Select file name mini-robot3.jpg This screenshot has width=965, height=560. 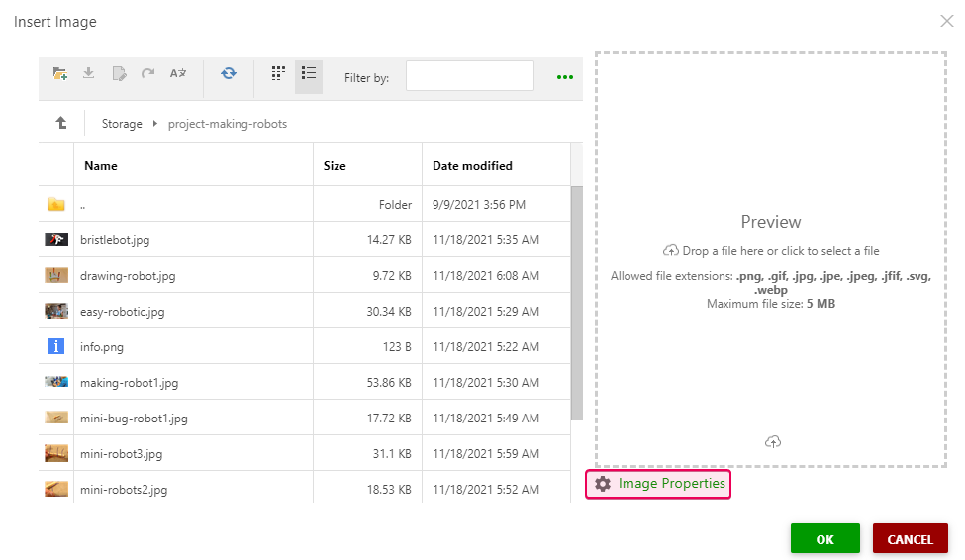(x=121, y=454)
